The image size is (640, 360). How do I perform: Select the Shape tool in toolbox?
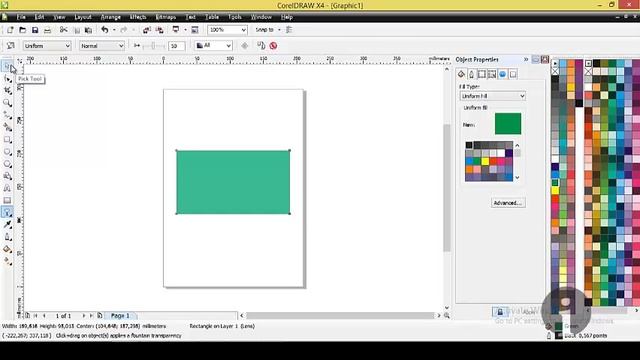tap(7, 78)
